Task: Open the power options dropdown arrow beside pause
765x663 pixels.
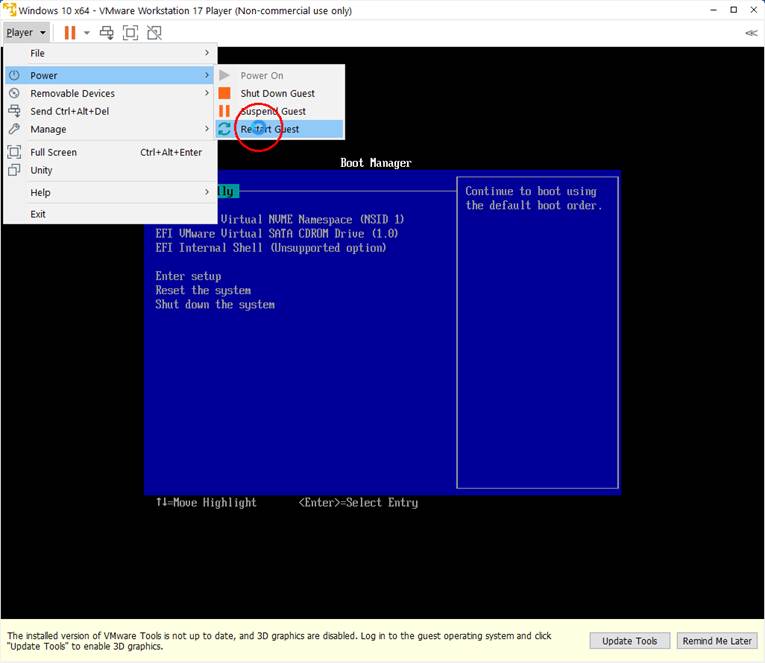Action: point(87,32)
